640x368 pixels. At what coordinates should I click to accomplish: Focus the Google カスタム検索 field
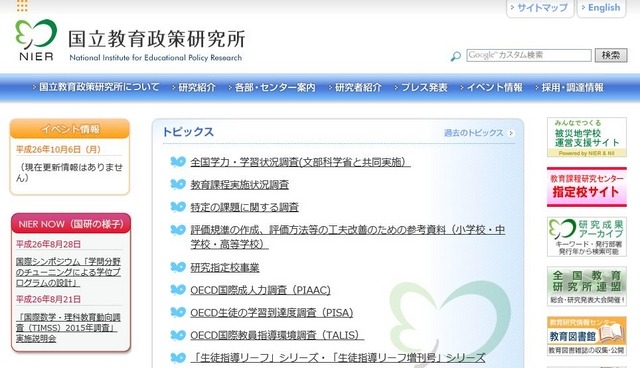click(529, 55)
